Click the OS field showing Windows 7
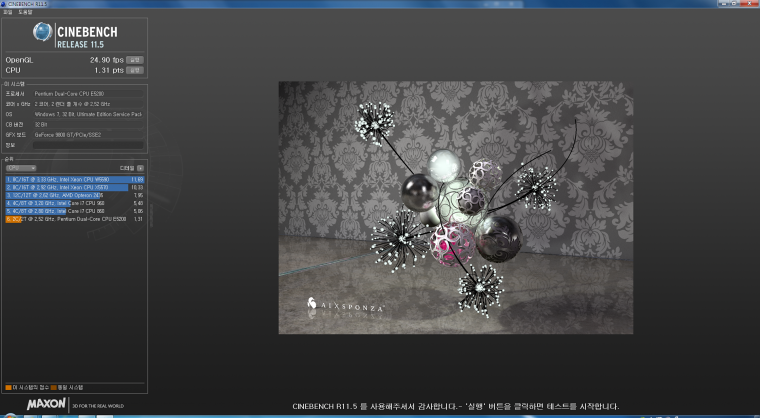 88,114
